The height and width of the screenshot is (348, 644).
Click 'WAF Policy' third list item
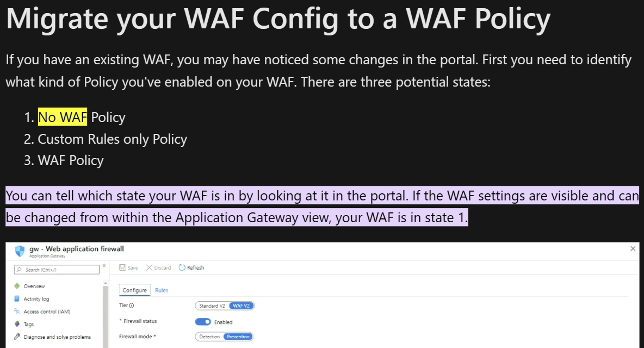71,161
